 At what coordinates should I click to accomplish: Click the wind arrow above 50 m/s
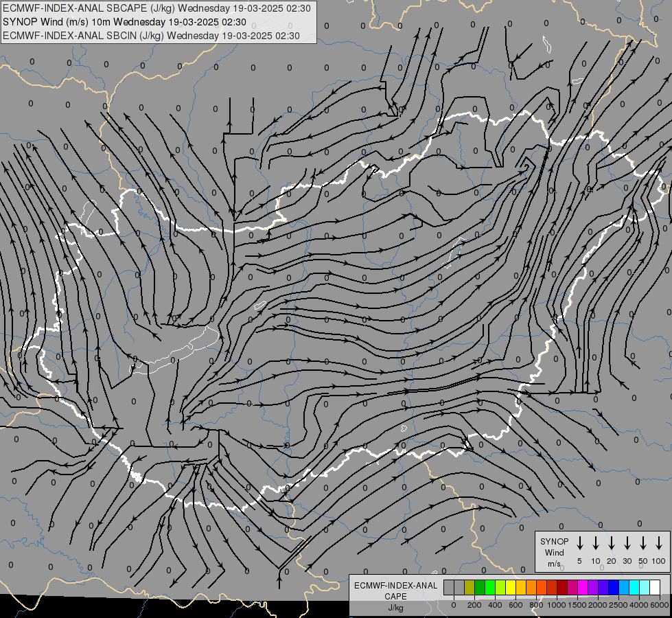point(643,543)
